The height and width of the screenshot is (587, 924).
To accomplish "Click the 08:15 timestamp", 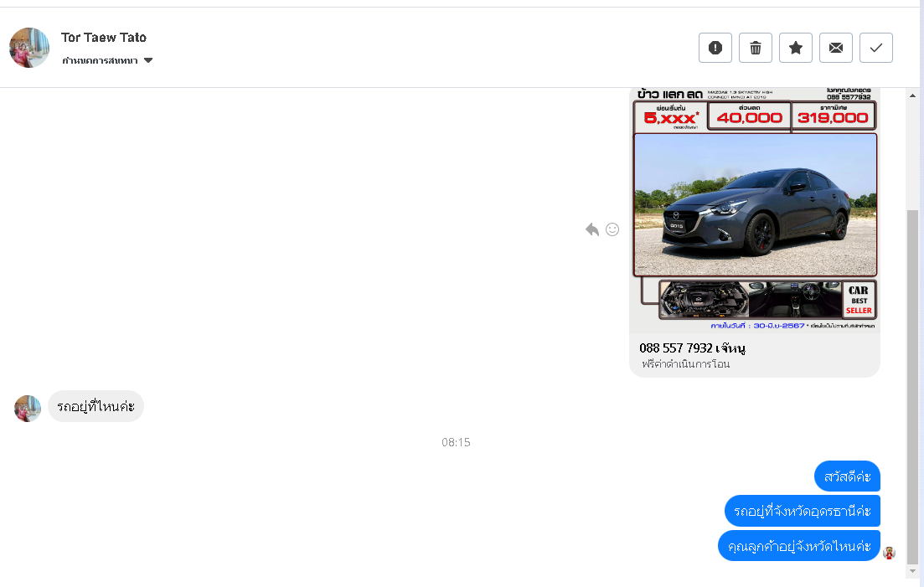I will [x=456, y=442].
